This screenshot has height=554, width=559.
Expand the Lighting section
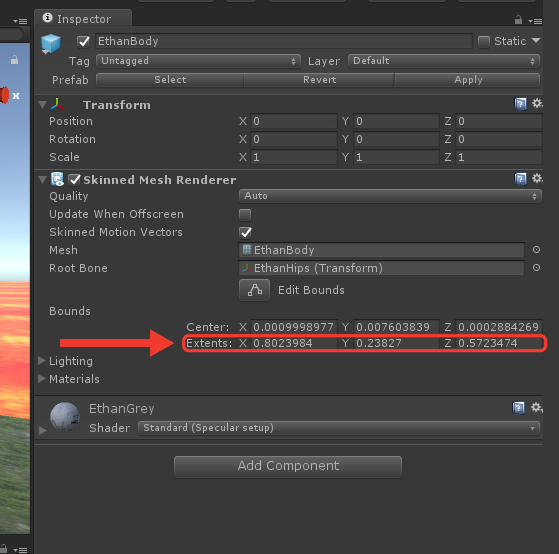(x=42, y=361)
